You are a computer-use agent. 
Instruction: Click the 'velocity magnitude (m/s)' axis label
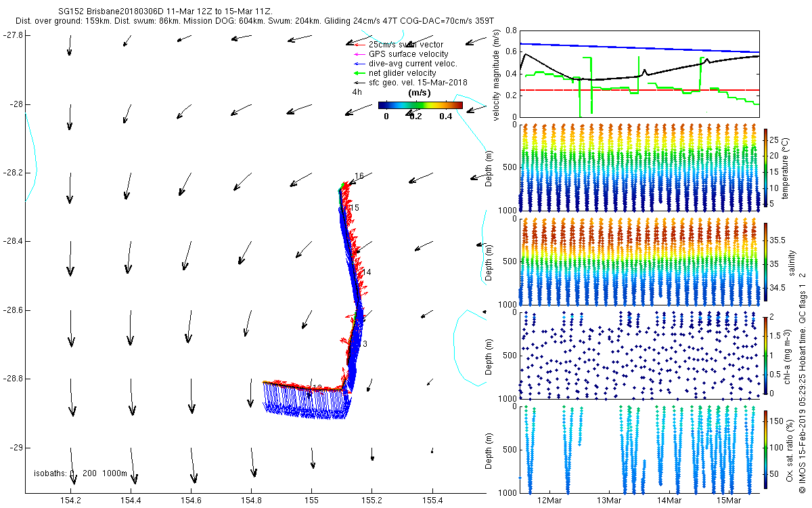[x=497, y=75]
